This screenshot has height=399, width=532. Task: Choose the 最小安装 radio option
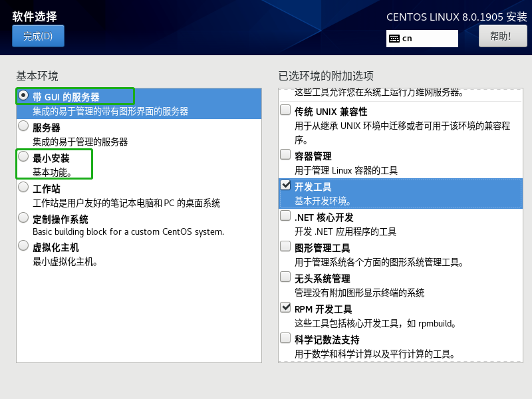(23, 156)
